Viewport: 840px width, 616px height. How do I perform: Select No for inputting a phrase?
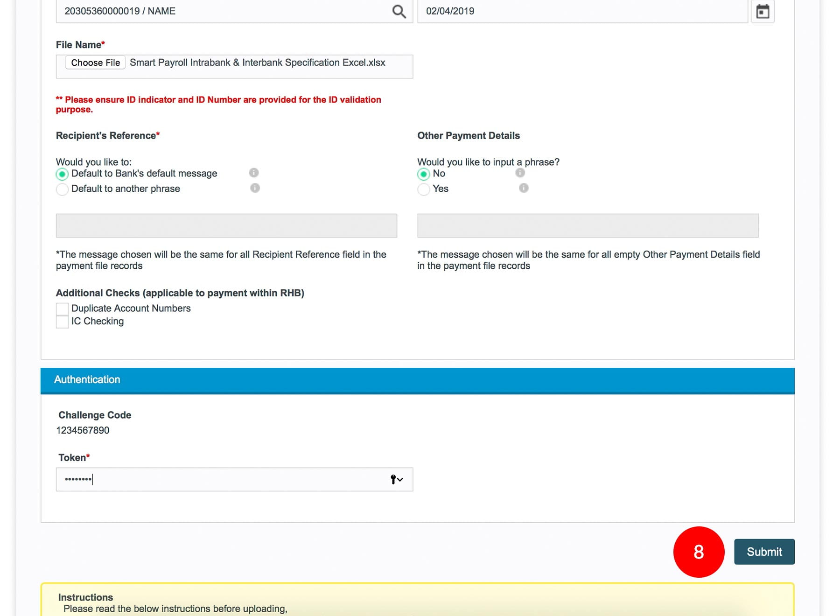pos(424,174)
